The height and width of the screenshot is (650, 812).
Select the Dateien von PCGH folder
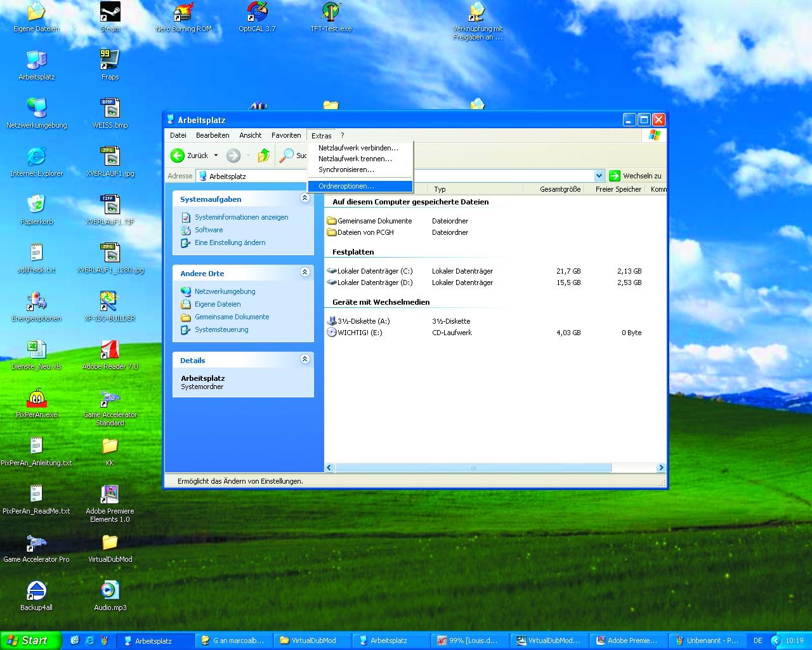[x=360, y=232]
